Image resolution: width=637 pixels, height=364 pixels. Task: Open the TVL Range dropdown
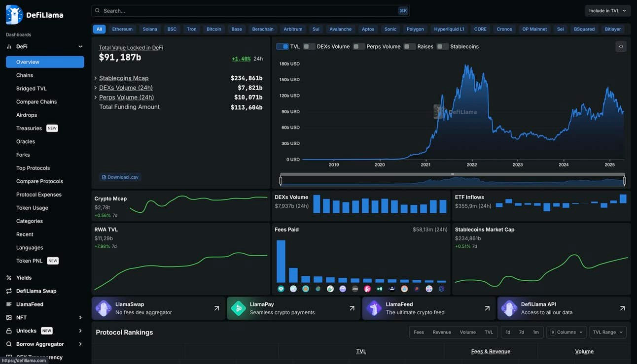(x=608, y=332)
